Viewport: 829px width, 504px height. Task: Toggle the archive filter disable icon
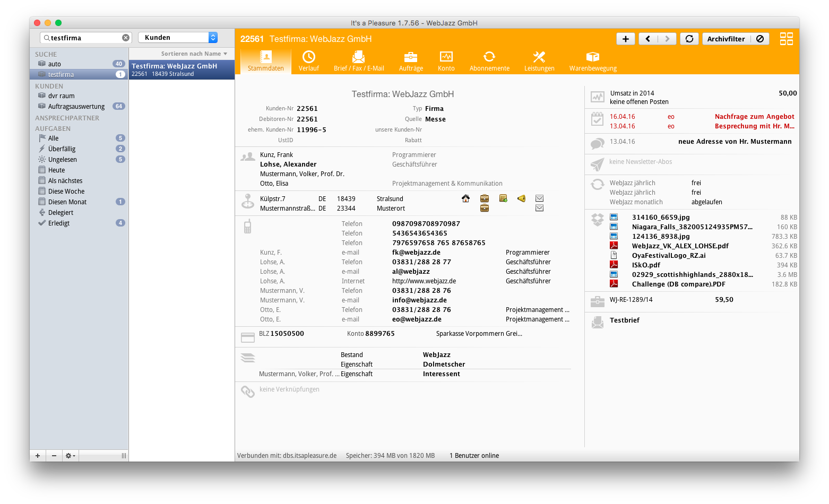[760, 39]
